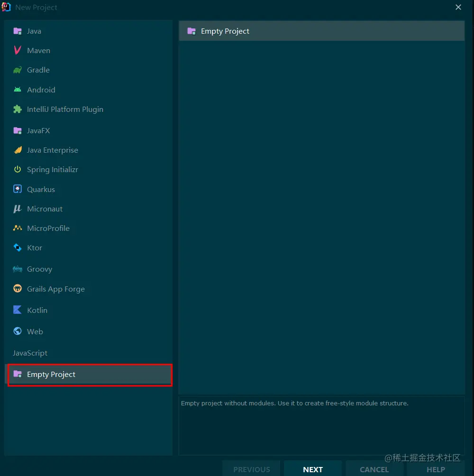This screenshot has width=474, height=476.
Task: Select Empty Project template in right panel
Action: (322, 31)
